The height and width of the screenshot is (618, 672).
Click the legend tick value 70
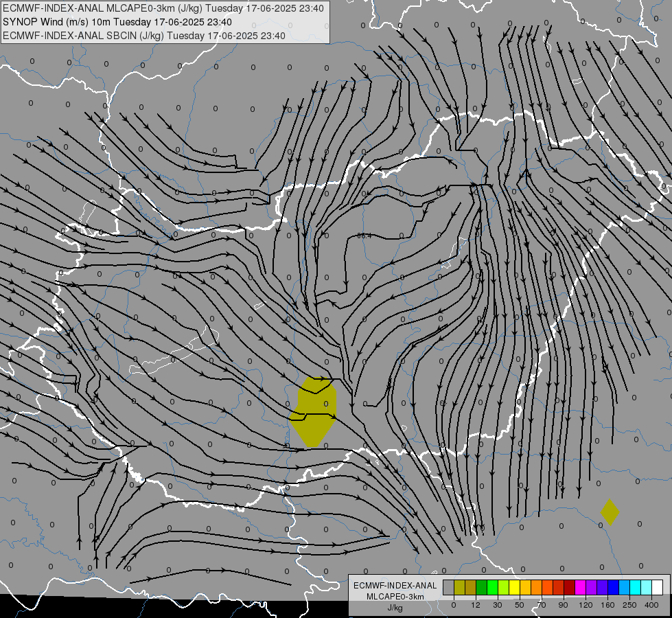pos(542,605)
